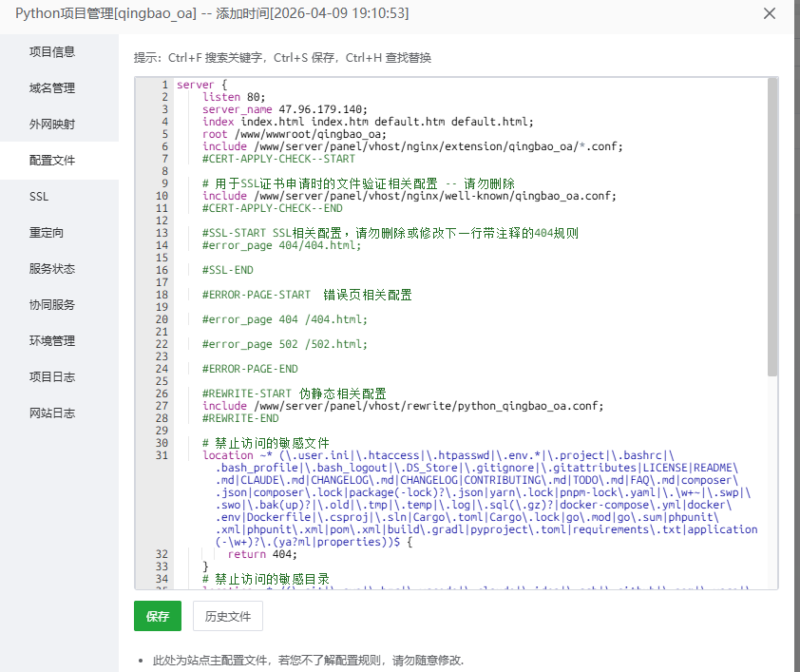Select 外网映射 in the sidebar
Screen dimensions: 800x672
pyautogui.click(x=51, y=124)
